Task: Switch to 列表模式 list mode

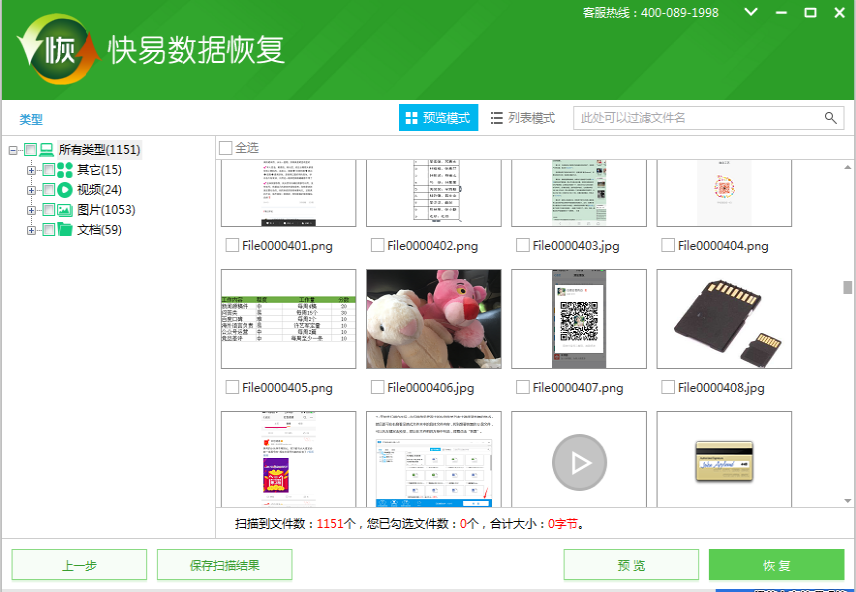Action: [x=523, y=118]
